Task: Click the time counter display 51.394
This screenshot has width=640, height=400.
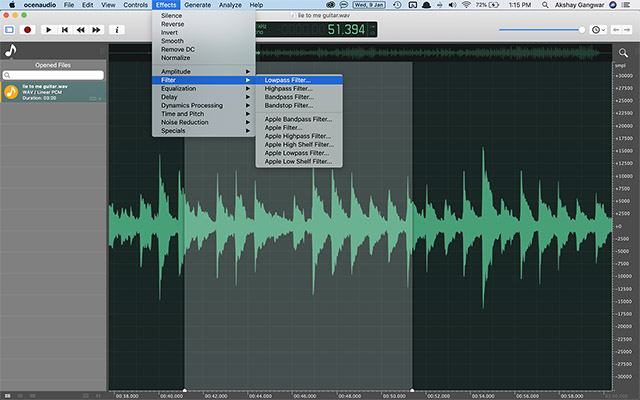Action: (x=346, y=29)
